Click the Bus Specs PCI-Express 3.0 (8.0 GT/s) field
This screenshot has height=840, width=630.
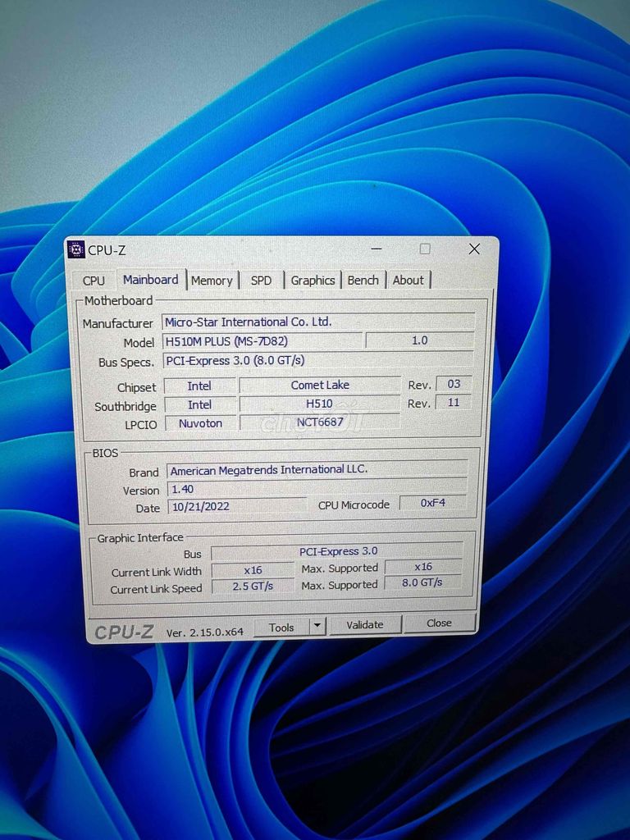pyautogui.click(x=319, y=360)
